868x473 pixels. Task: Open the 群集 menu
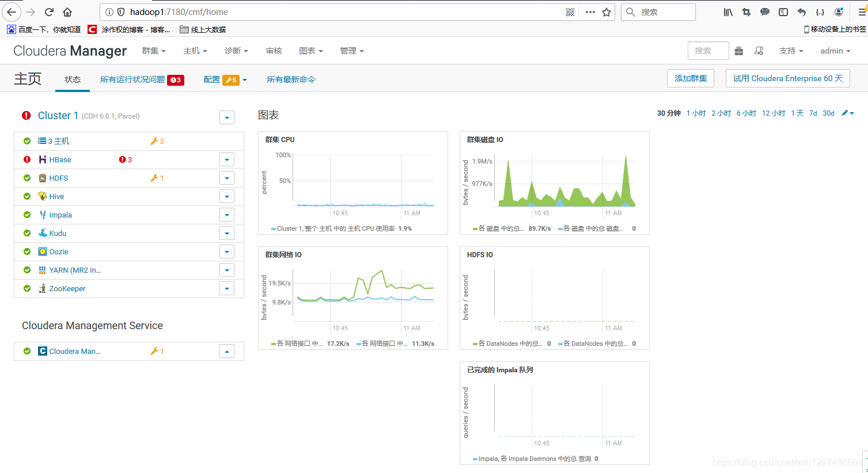click(x=154, y=51)
